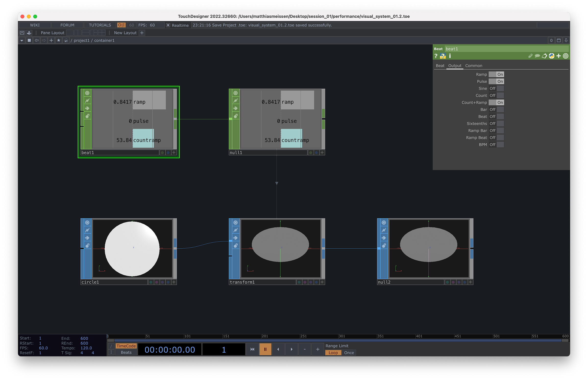Set range limit to Once

point(349,353)
